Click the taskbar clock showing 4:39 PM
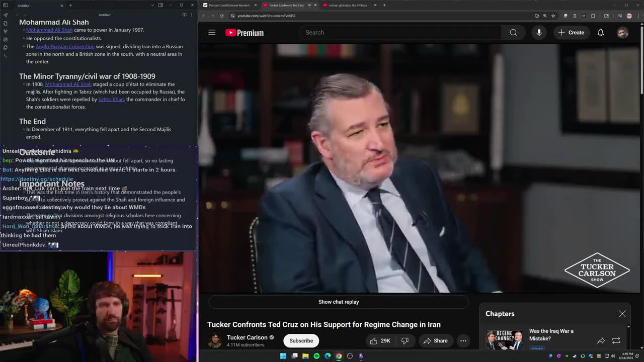This screenshot has height=362, width=644. pos(626,356)
